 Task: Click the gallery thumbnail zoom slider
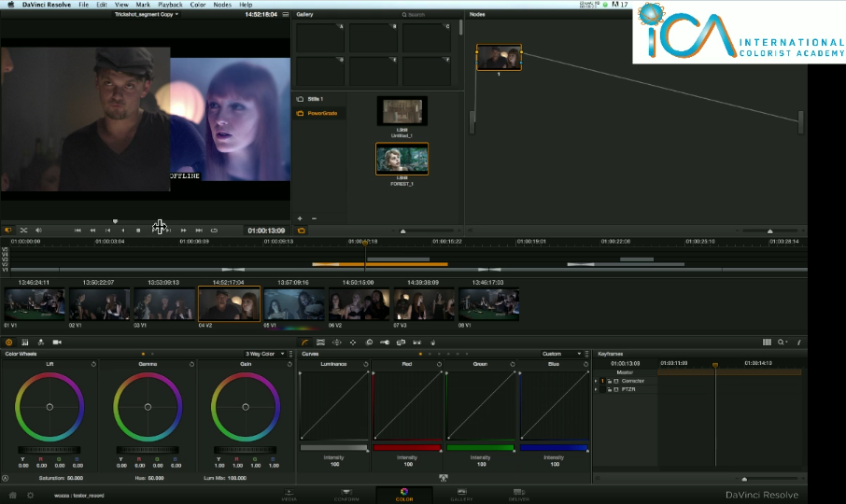tap(402, 231)
